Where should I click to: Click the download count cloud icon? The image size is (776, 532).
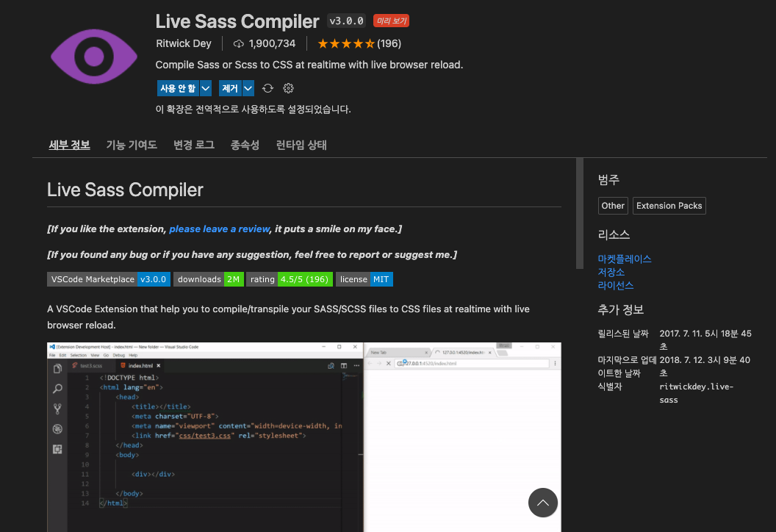239,43
